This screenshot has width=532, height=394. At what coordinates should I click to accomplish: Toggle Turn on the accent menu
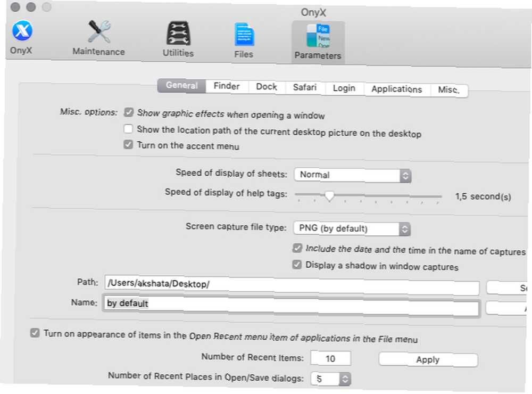tap(128, 144)
